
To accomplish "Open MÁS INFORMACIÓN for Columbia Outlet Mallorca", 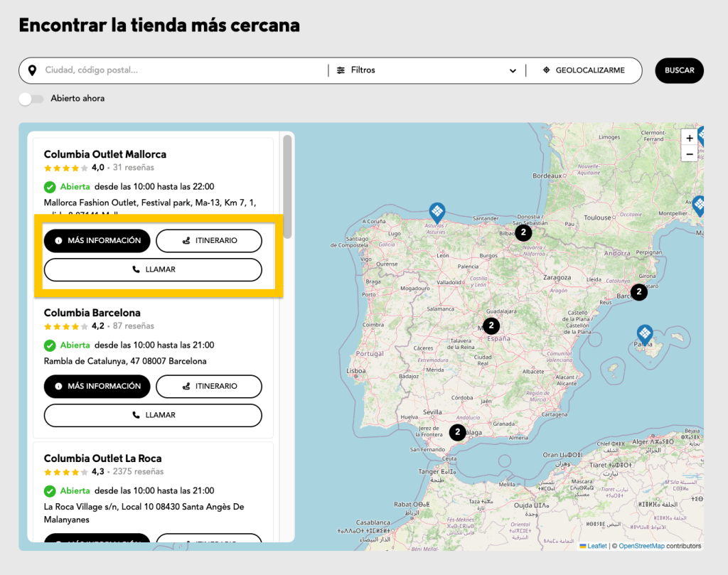I will click(97, 241).
